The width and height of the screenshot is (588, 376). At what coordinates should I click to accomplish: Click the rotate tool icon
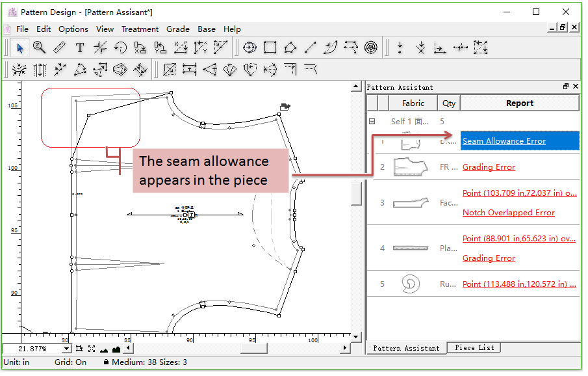(x=120, y=47)
